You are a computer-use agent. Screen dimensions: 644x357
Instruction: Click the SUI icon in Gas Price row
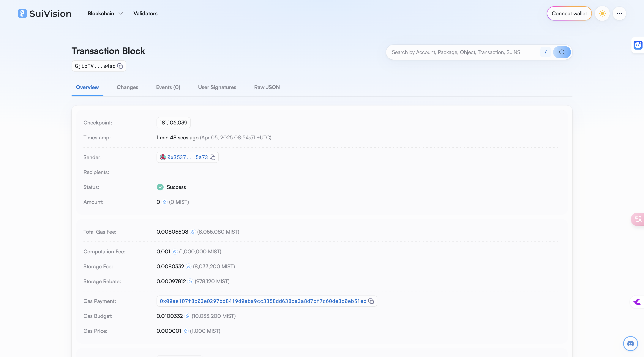coord(185,331)
